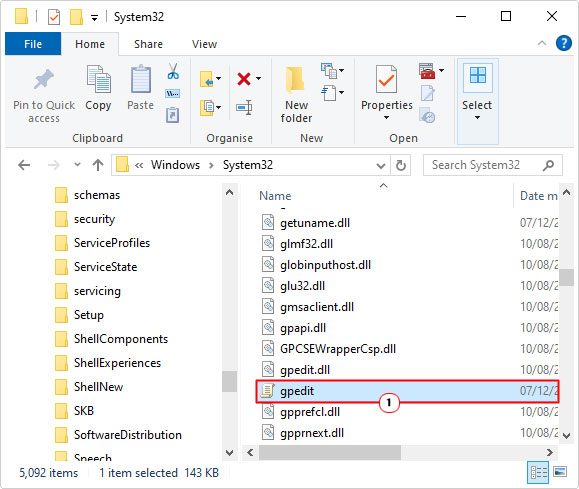Open address bar history dropdown
The image size is (579, 489).
[x=381, y=165]
